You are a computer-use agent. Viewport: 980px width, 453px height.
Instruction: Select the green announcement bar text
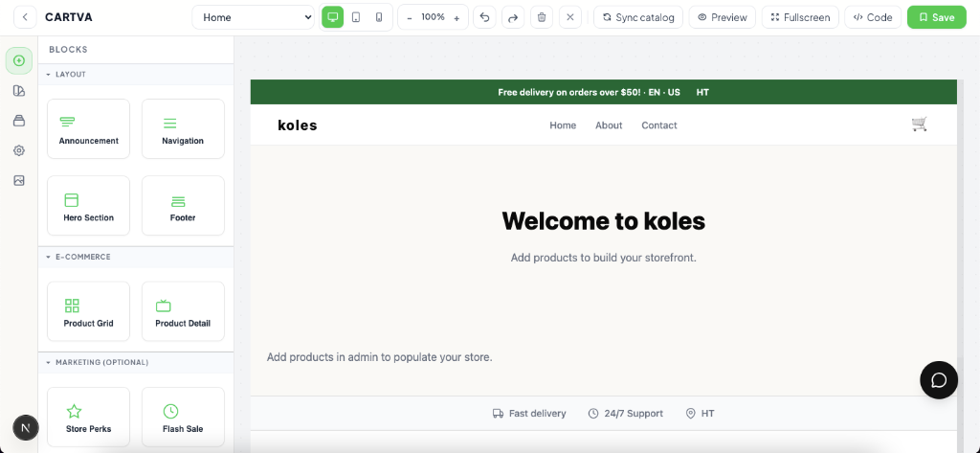(603, 92)
